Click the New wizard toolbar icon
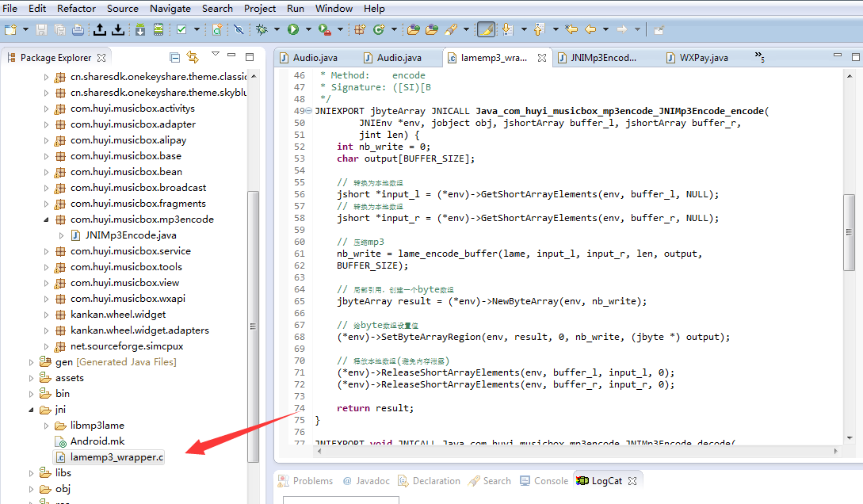The image size is (863, 504). coord(10,29)
